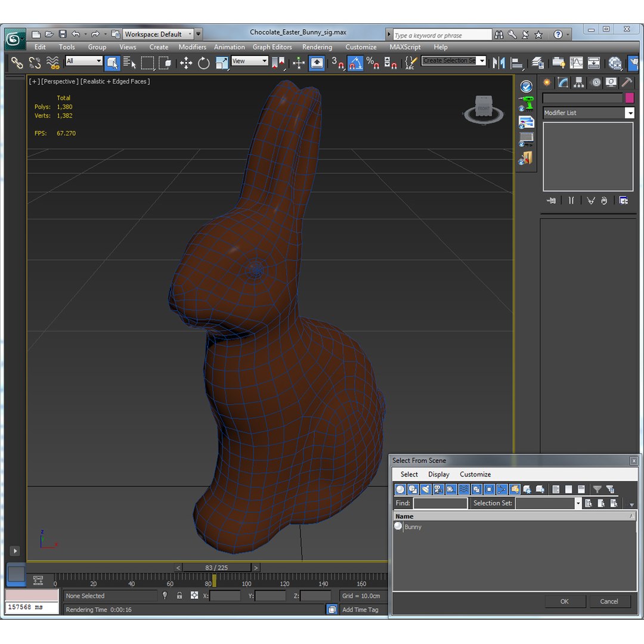Open the Display command panel tab

pyautogui.click(x=611, y=82)
